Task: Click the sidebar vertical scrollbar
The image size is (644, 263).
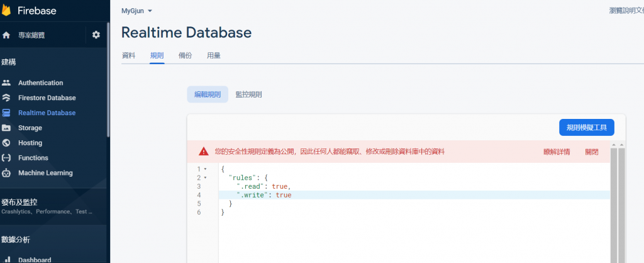Action: tap(108, 80)
